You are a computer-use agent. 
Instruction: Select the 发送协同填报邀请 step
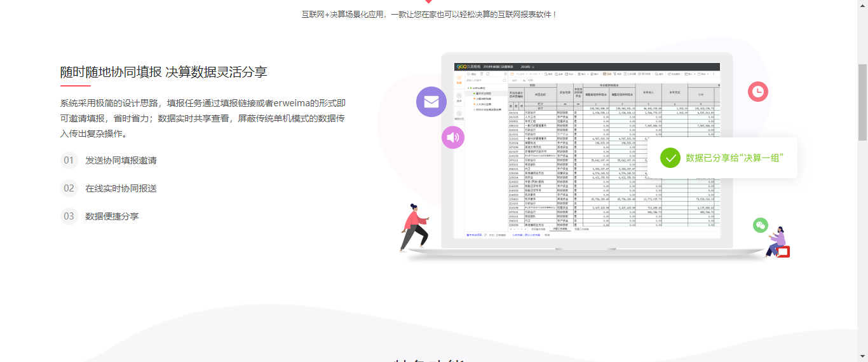point(109,160)
